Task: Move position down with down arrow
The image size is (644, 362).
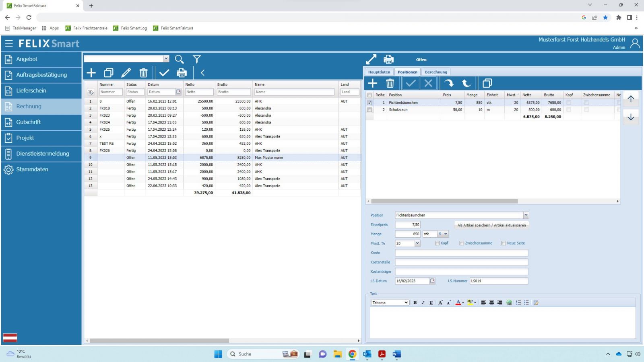Action: point(631,117)
